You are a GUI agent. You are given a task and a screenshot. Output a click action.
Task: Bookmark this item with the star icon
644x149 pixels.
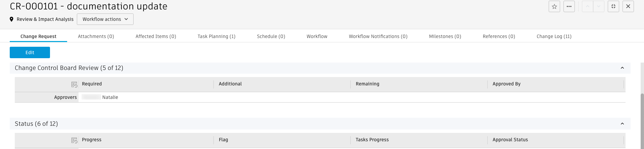click(554, 6)
